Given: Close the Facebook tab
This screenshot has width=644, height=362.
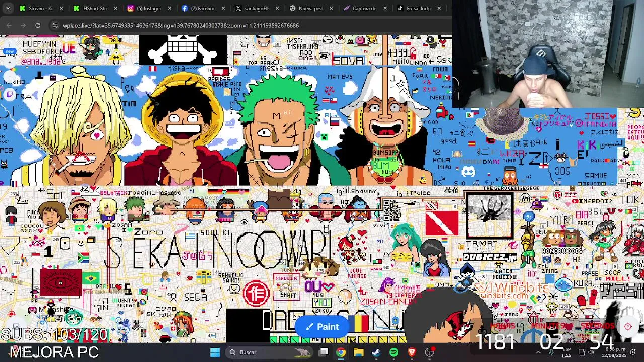Looking at the screenshot, I should click(x=223, y=8).
